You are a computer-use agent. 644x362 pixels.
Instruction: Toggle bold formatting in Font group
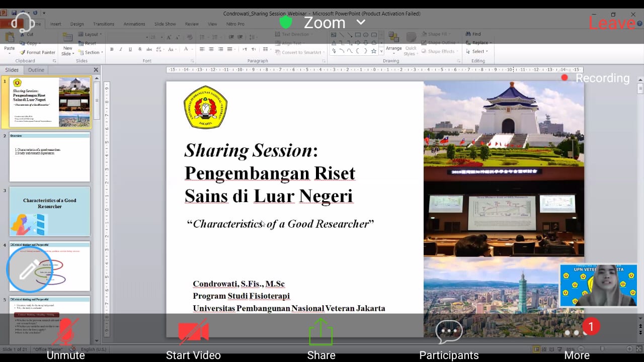112,49
